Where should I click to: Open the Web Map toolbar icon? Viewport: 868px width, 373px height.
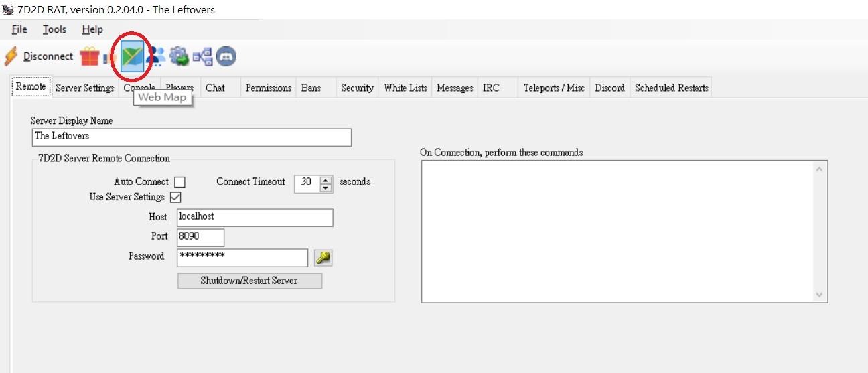[132, 56]
